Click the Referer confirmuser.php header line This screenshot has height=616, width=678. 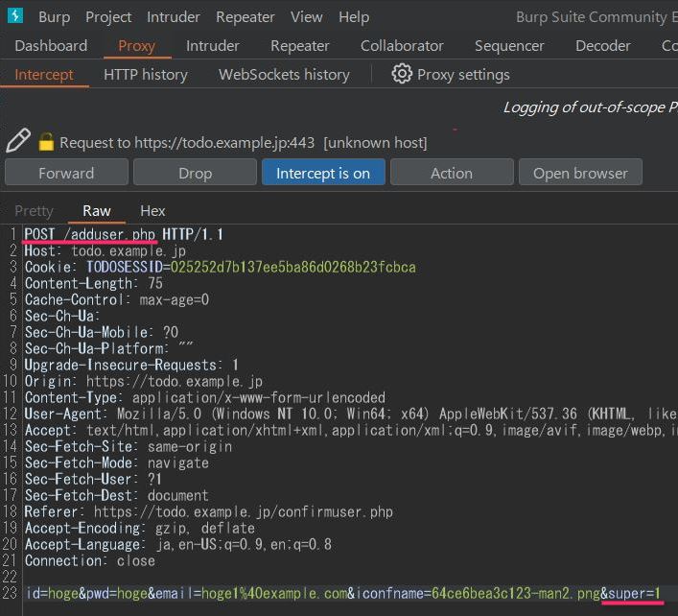208,511
